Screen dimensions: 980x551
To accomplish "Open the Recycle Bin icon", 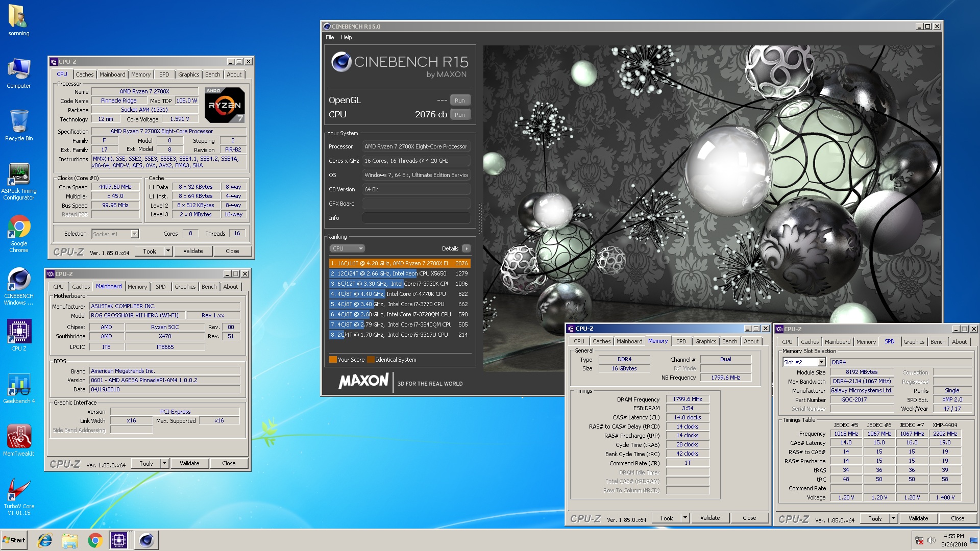I will click(x=18, y=126).
